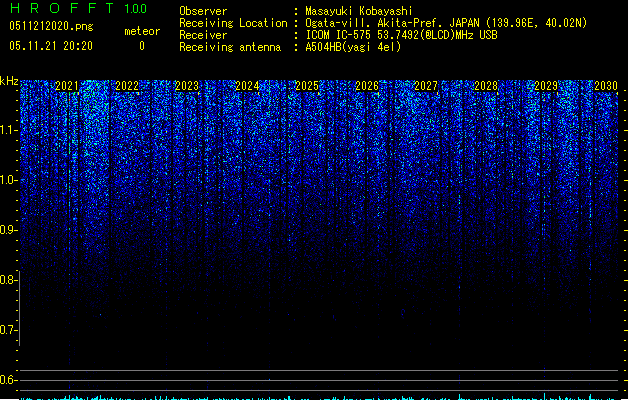This screenshot has width=629, height=400.
Task: Click the 1.0.0 version number
Action: (x=136, y=9)
